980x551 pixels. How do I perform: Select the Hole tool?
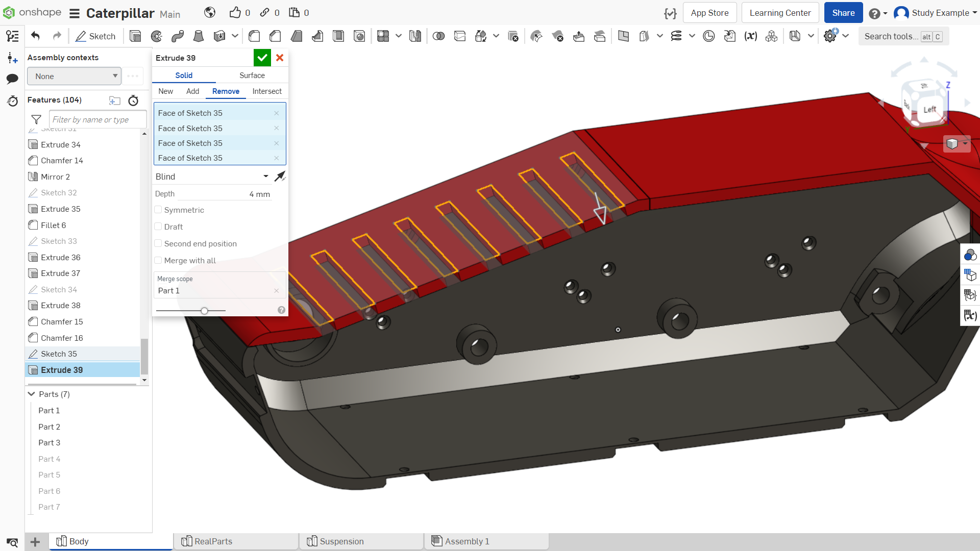pos(359,36)
